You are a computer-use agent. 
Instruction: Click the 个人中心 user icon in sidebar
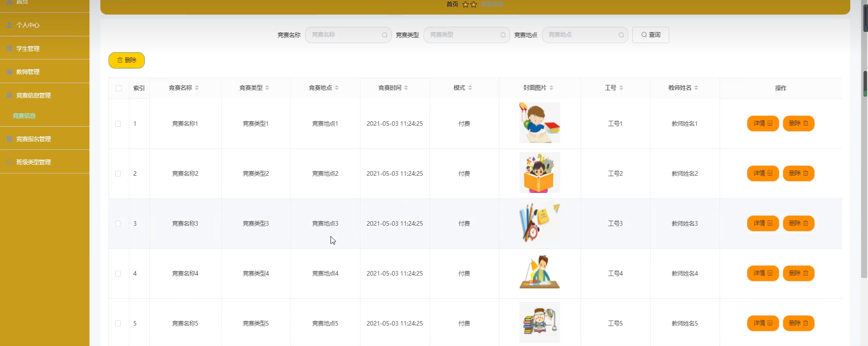10,25
